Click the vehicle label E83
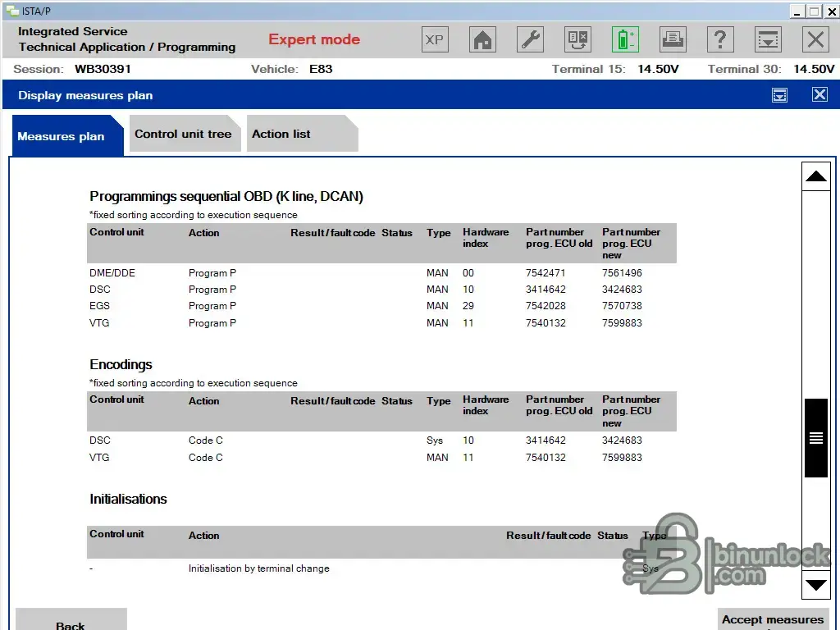This screenshot has height=630, width=840. (x=321, y=69)
